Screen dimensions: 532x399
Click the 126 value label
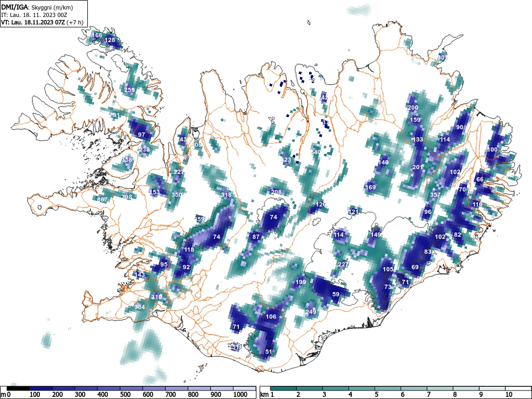(x=321, y=205)
